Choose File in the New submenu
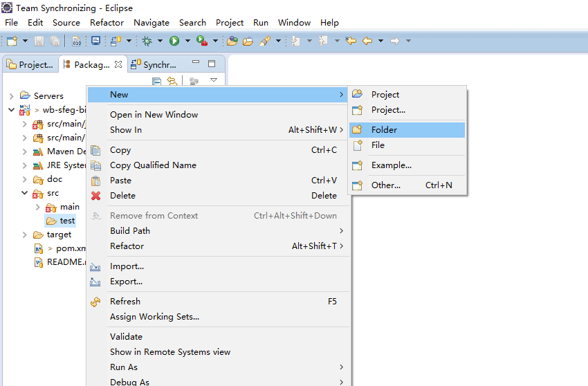This screenshot has width=588, height=386. click(407, 145)
